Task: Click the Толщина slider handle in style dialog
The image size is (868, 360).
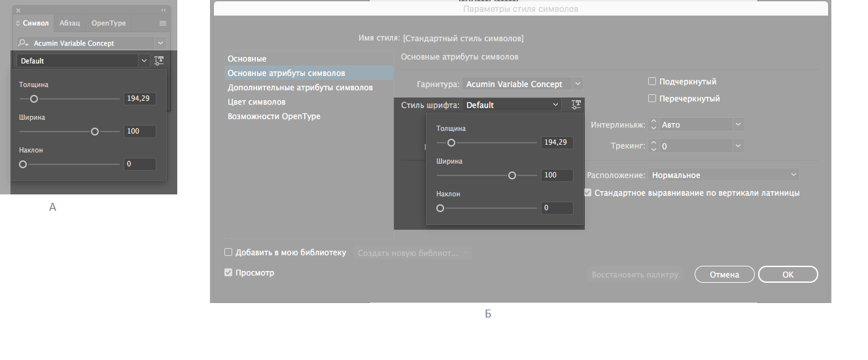Action: click(451, 143)
